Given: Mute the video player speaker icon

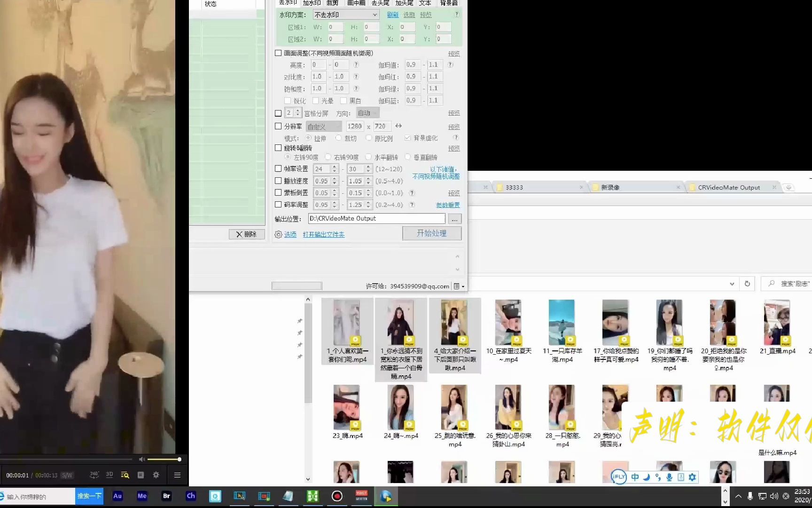Looking at the screenshot, I should coord(142,459).
